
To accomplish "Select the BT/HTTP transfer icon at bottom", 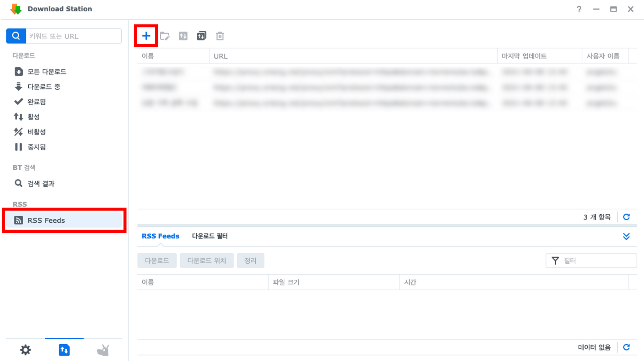I will pos(64,350).
